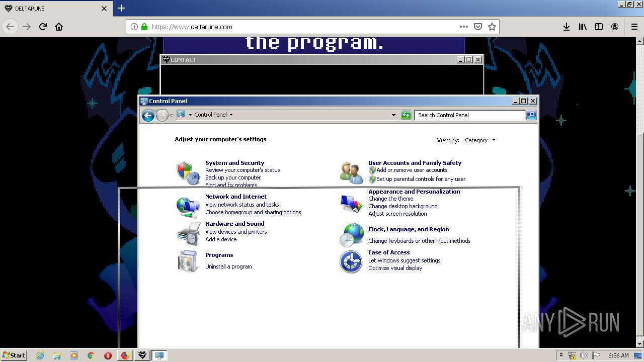Open Network and Internet globe icon
The width and height of the screenshot is (644, 362).
coord(188,206)
